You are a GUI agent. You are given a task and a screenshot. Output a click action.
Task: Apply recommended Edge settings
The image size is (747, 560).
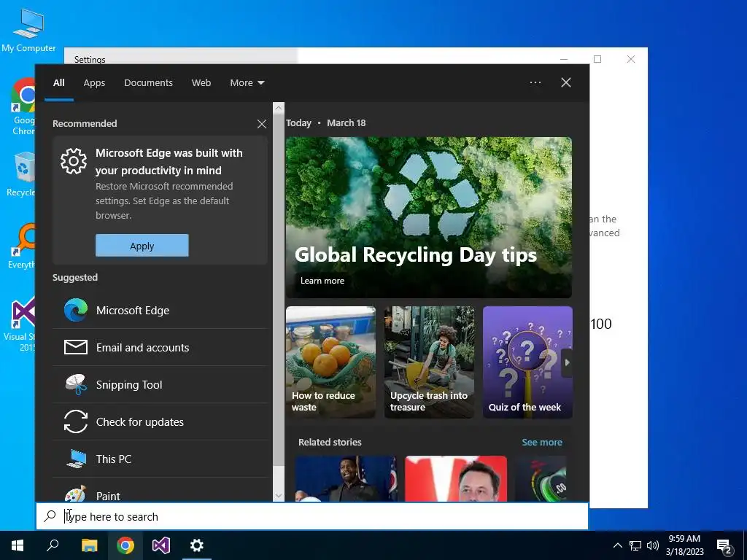click(x=142, y=246)
